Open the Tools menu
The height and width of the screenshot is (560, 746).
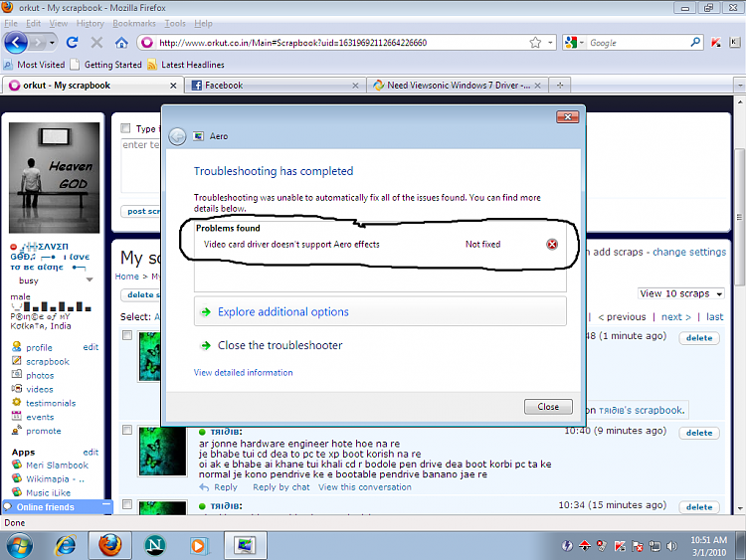pyautogui.click(x=175, y=23)
